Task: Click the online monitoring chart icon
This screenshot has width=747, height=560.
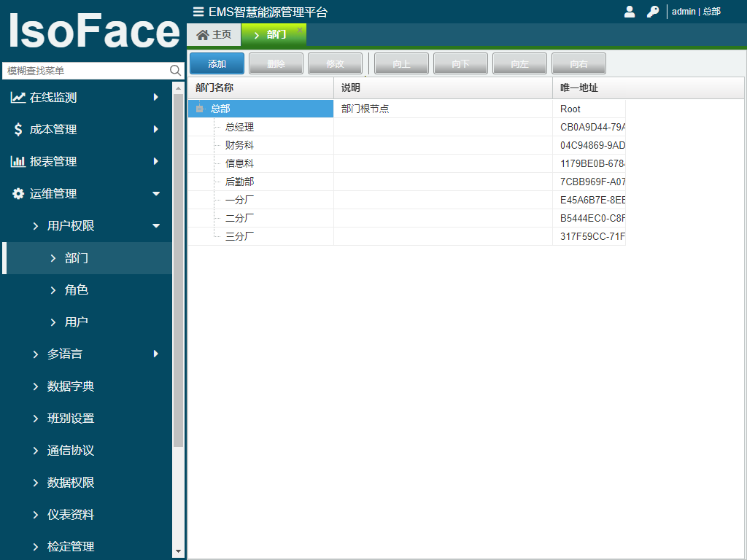Action: (x=18, y=97)
